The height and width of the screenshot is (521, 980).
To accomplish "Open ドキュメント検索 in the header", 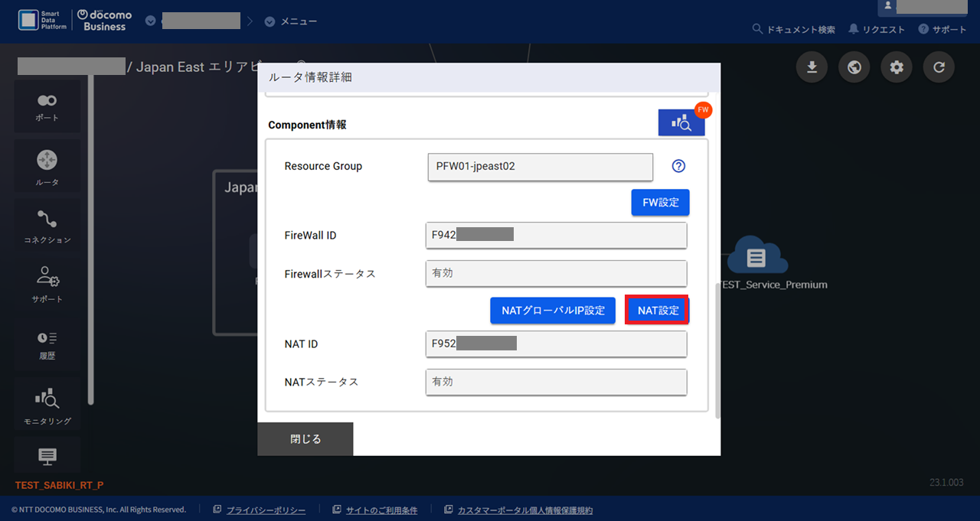I will 795,29.
